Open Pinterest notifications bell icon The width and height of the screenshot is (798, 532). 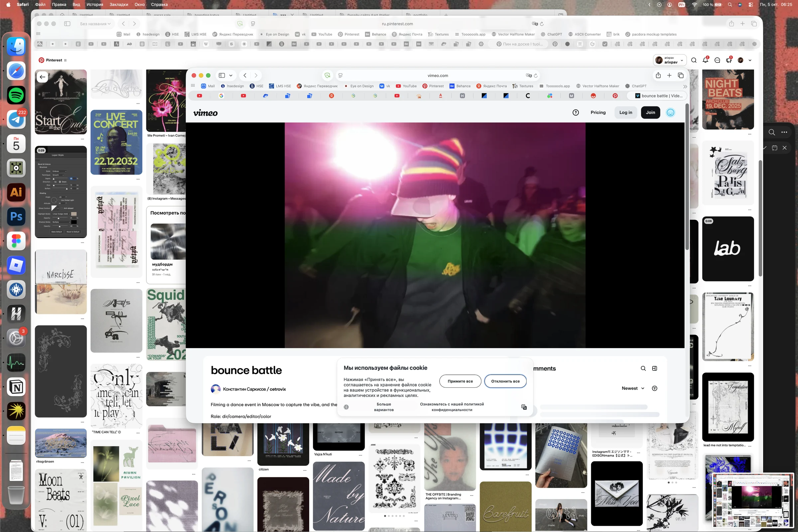coord(705,60)
